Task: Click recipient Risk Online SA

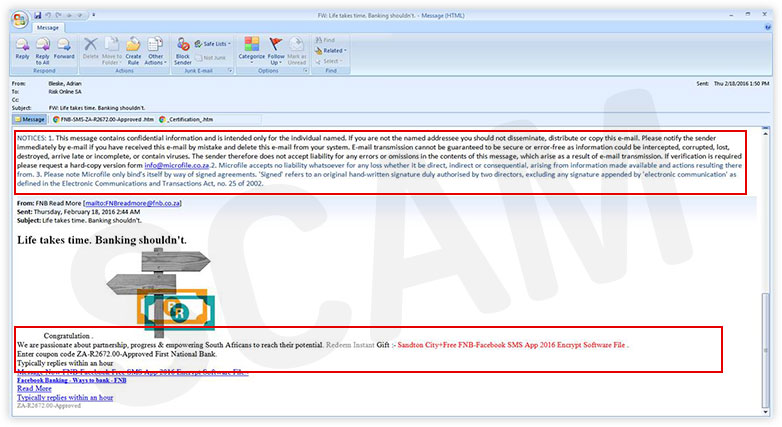Action: 65,92
